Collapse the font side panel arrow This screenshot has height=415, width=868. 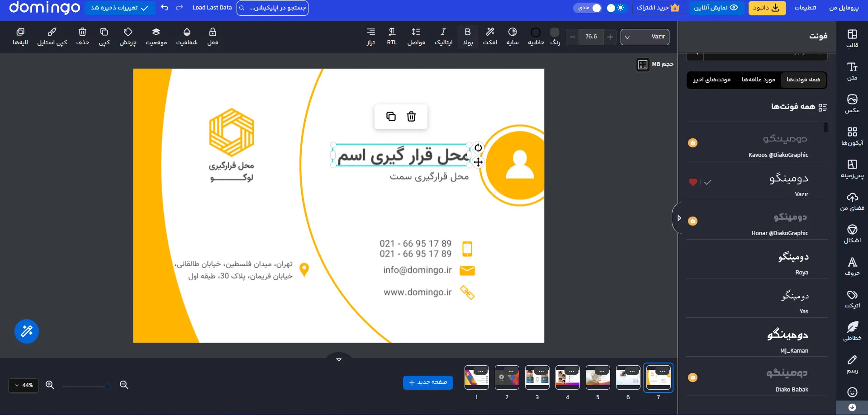[679, 218]
